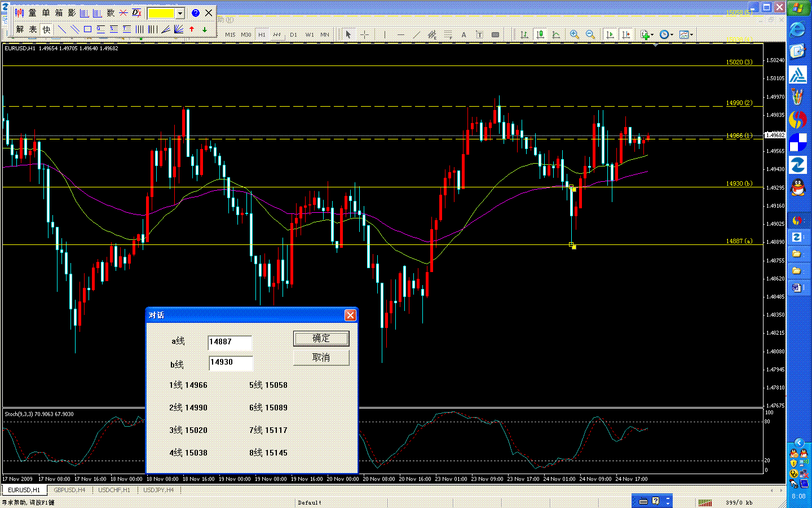Click the language bar keyboard icon
The width and height of the screenshot is (812, 508).
[x=643, y=501]
